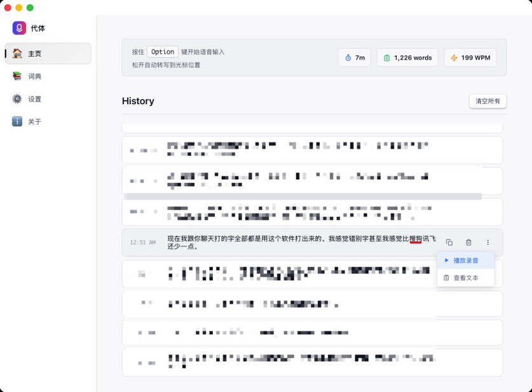The height and width of the screenshot is (392, 532).
Task: Click the 199 WPM speed badge
Action: click(470, 58)
